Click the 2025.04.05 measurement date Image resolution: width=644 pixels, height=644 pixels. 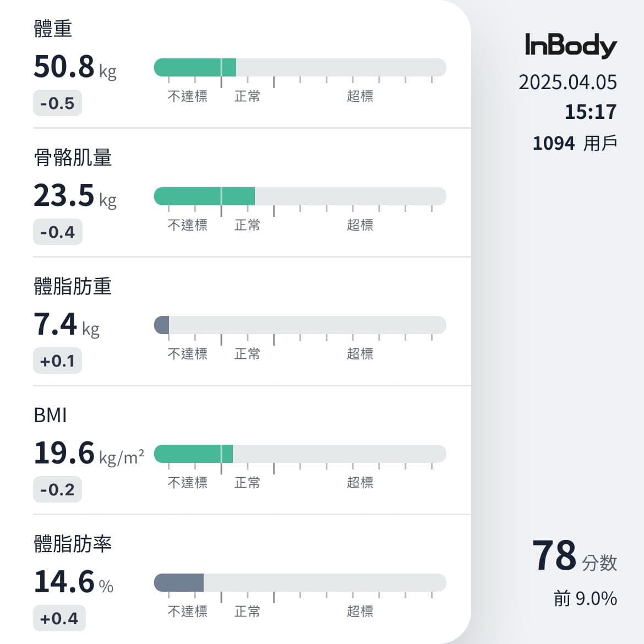pos(567,83)
